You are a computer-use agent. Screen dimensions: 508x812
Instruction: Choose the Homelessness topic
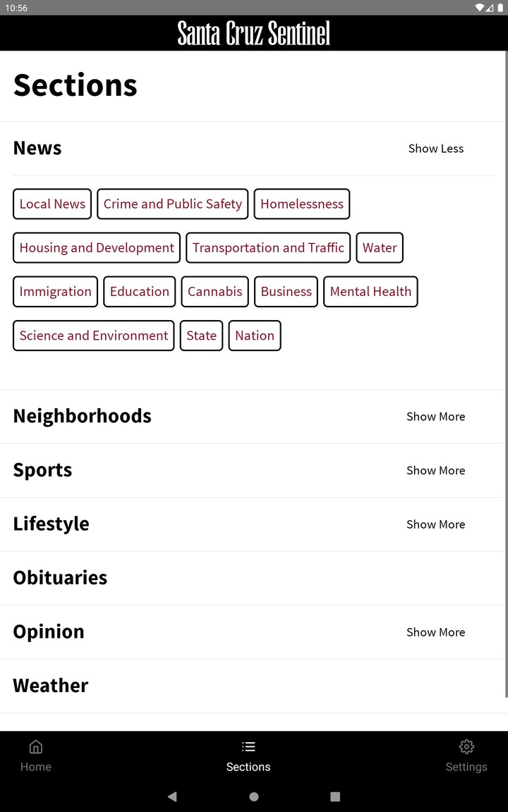[x=302, y=204]
